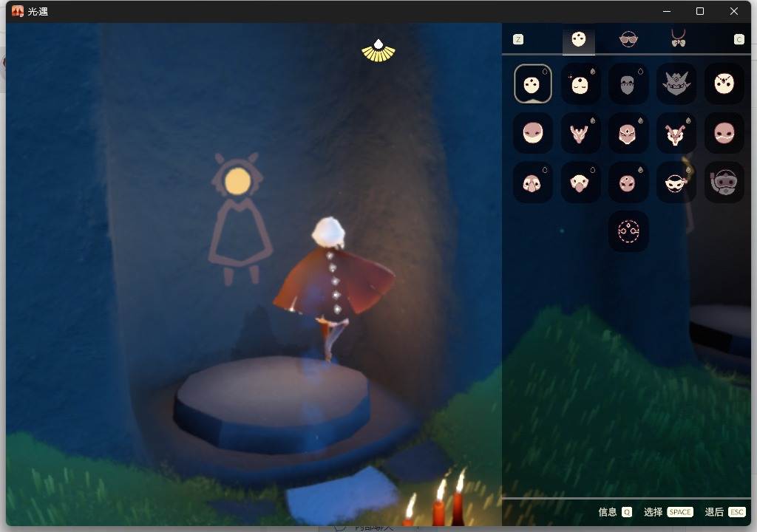Equip the pink long-beaked bird mask
Screen dimensions: 757x532
tap(533, 183)
